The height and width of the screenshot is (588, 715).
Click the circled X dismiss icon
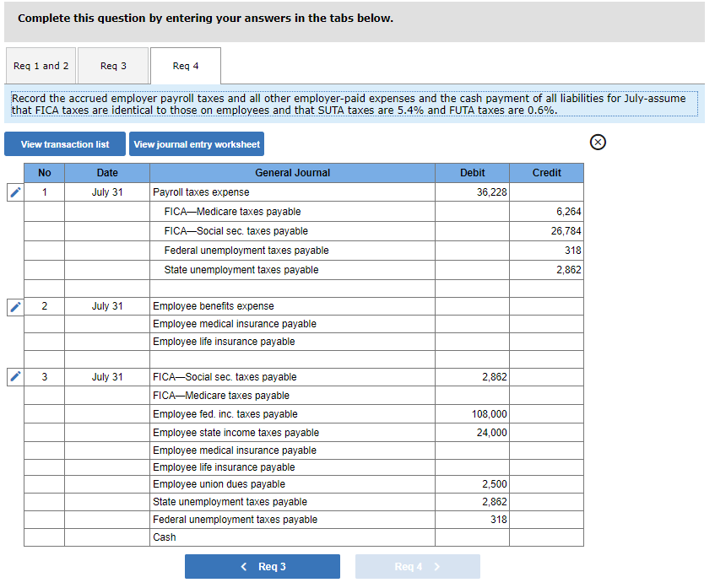coord(598,143)
